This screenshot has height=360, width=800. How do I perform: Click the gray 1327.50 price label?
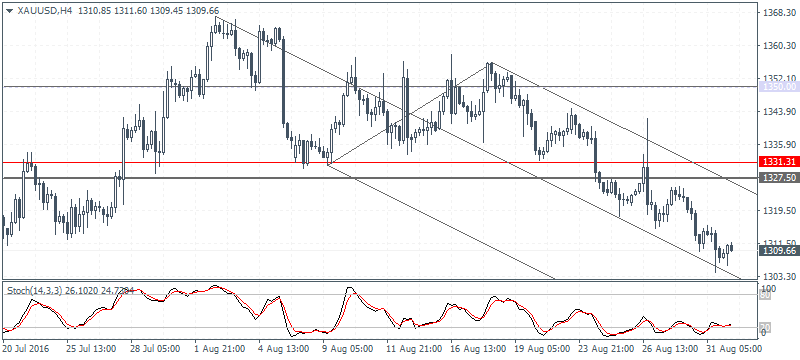[x=778, y=177]
